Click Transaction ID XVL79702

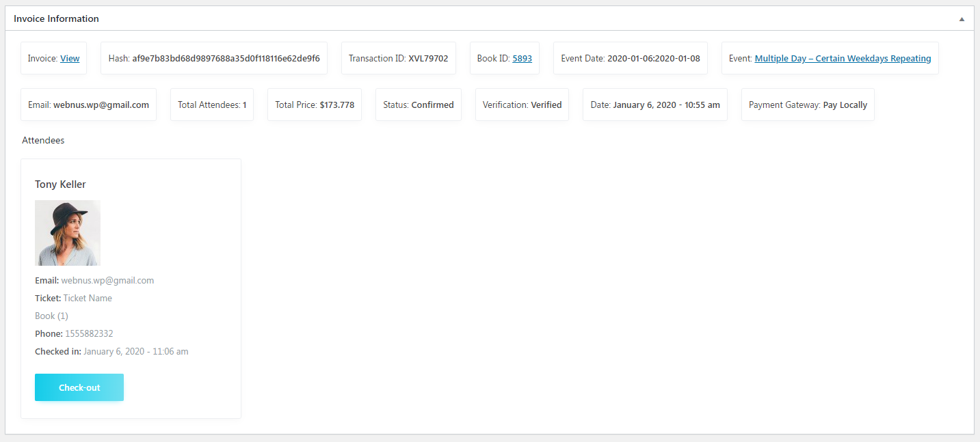398,59
